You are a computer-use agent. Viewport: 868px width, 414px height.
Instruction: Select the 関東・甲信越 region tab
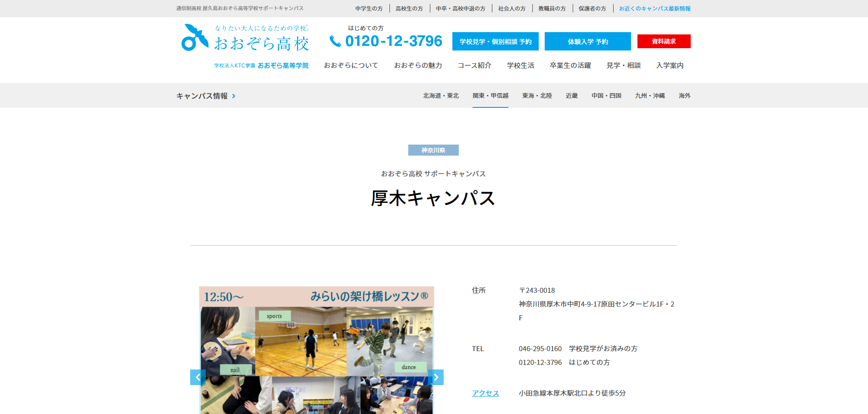tap(490, 96)
